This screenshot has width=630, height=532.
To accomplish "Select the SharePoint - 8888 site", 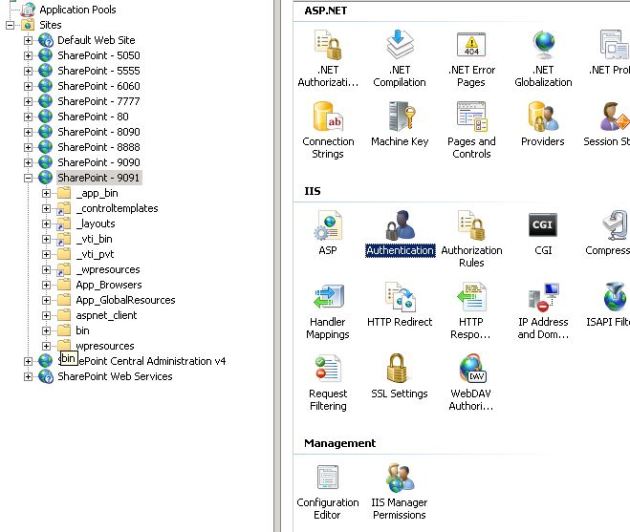I will (x=99, y=147).
